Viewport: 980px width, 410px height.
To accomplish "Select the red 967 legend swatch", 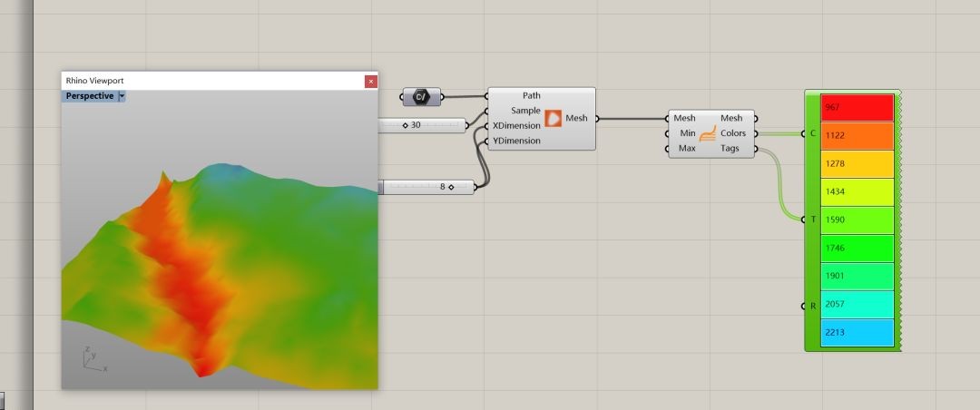I will 857,108.
